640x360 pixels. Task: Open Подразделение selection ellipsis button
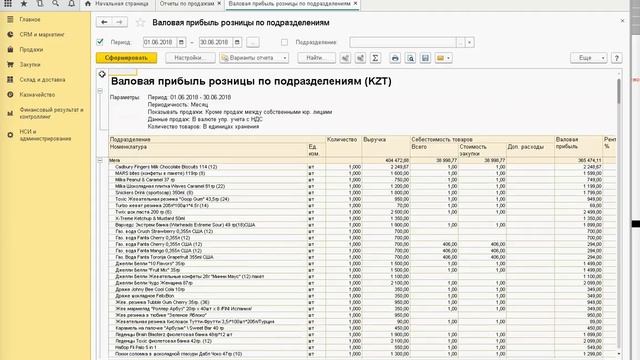[461, 42]
